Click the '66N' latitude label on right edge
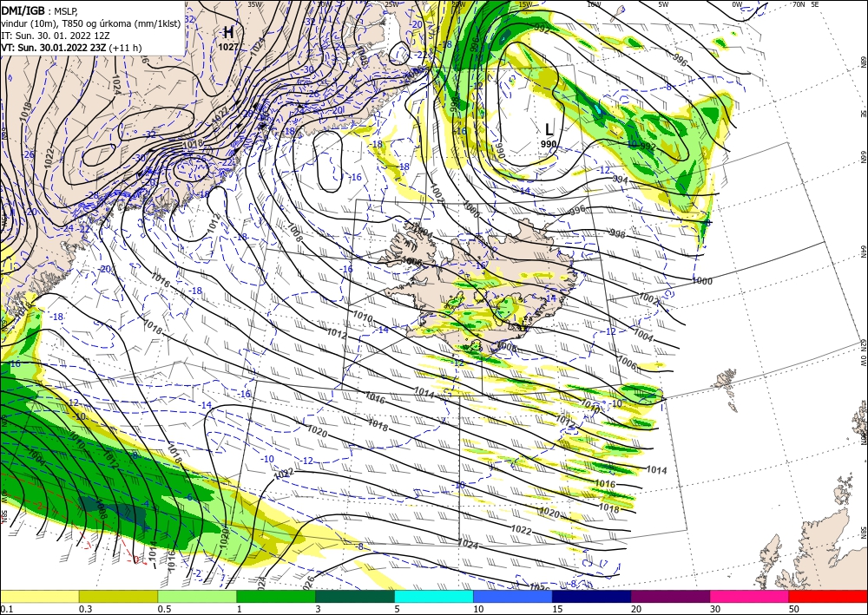 [863, 156]
